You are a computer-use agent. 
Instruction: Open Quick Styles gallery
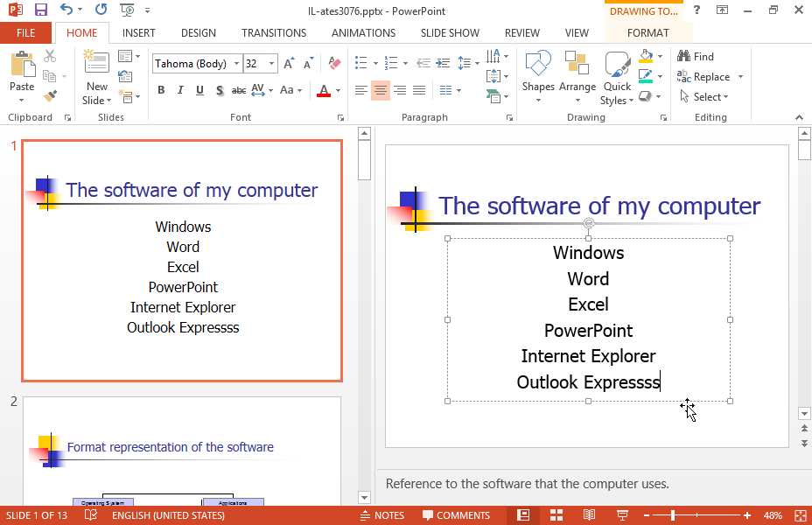coord(617,78)
